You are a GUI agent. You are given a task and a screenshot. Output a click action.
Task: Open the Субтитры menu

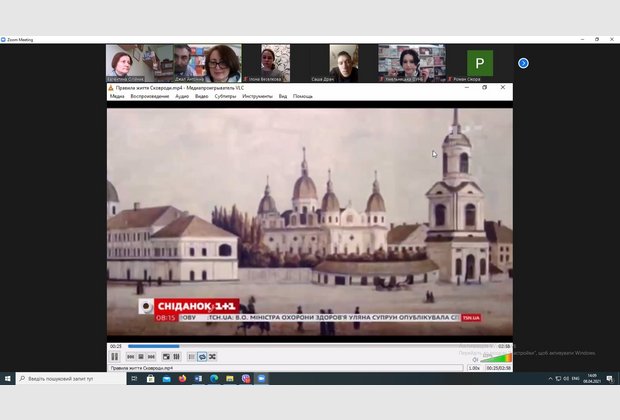[x=224, y=96]
